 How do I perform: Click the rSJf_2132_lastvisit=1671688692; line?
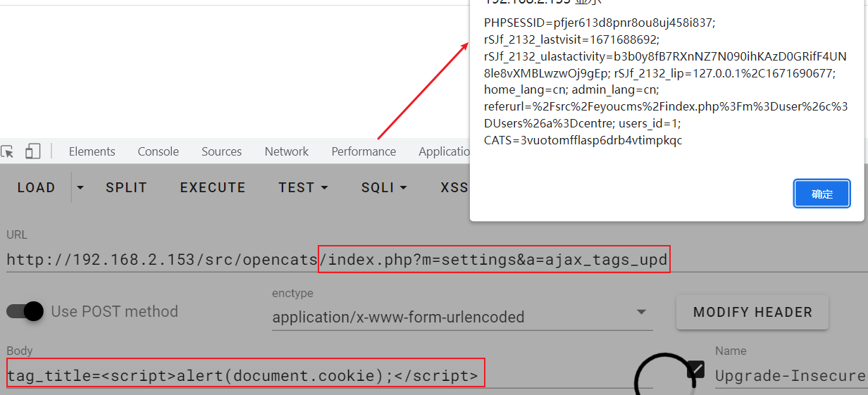coord(571,39)
